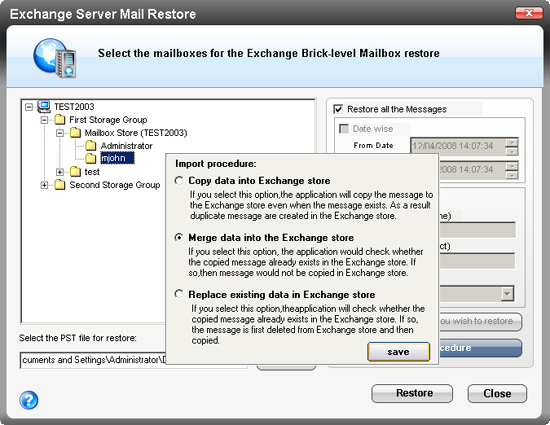Collapse the First Storage Group node

pos(45,120)
